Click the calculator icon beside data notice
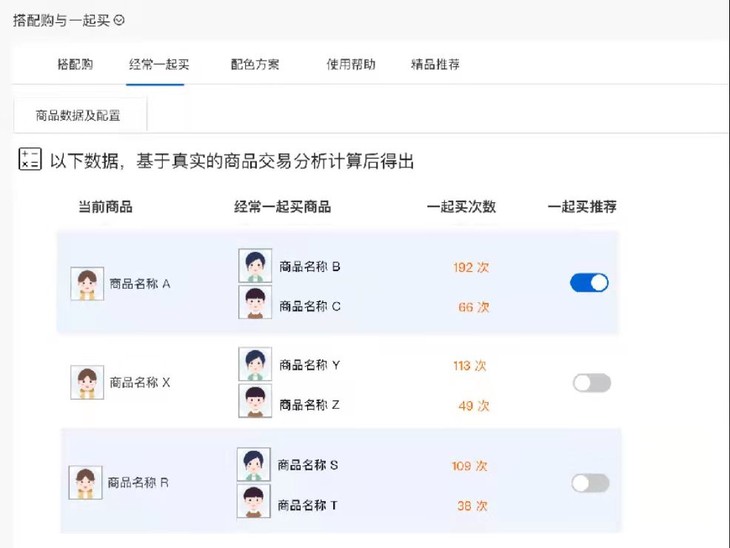The height and width of the screenshot is (548, 730). (30, 159)
